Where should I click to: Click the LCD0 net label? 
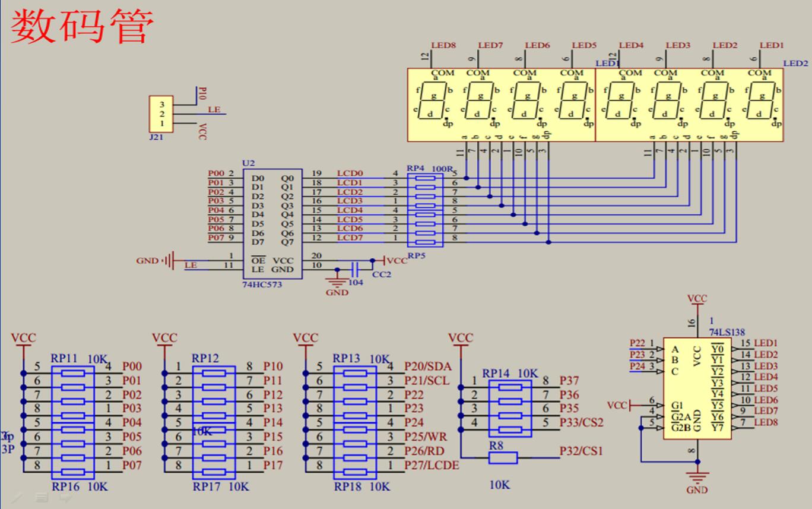350,173
